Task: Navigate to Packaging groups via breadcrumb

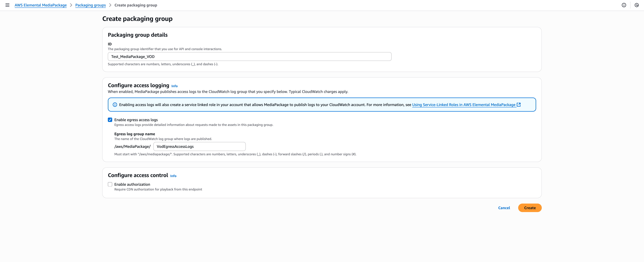Action: tap(91, 5)
